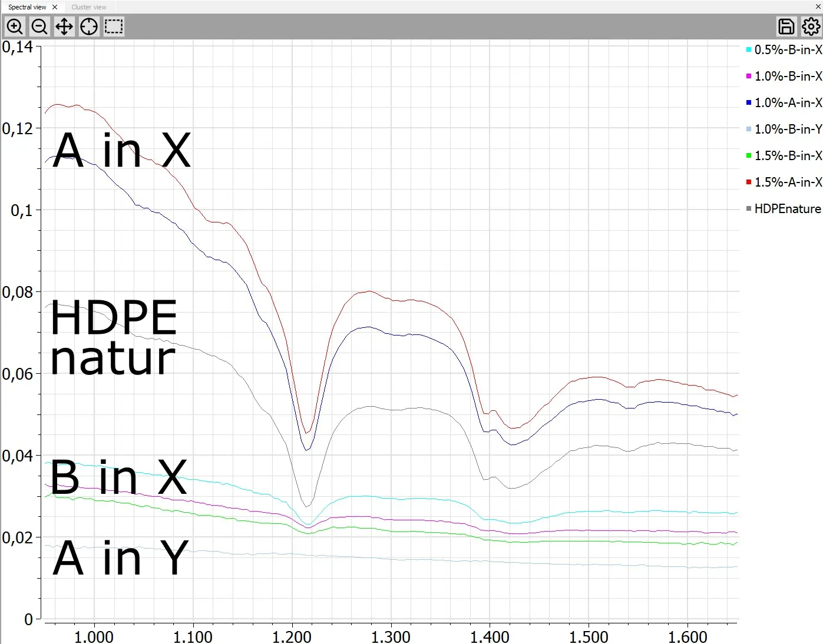Click the 0,08 y-axis label

(18, 292)
